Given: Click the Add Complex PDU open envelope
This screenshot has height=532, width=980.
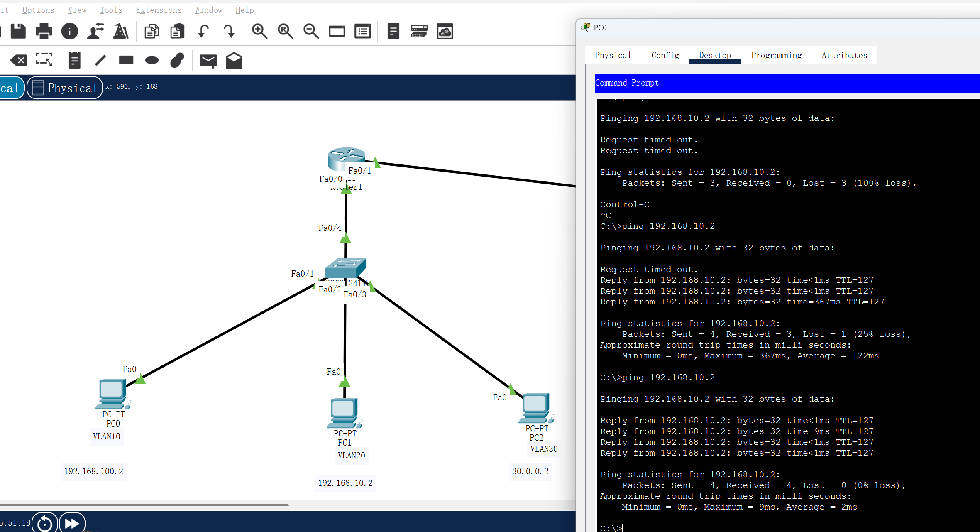Looking at the screenshot, I should coord(234,60).
